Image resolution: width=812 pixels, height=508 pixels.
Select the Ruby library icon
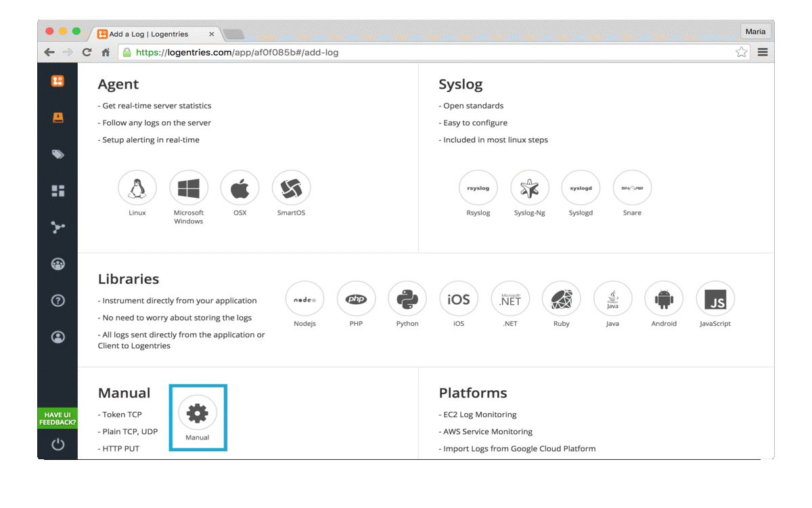(562, 299)
